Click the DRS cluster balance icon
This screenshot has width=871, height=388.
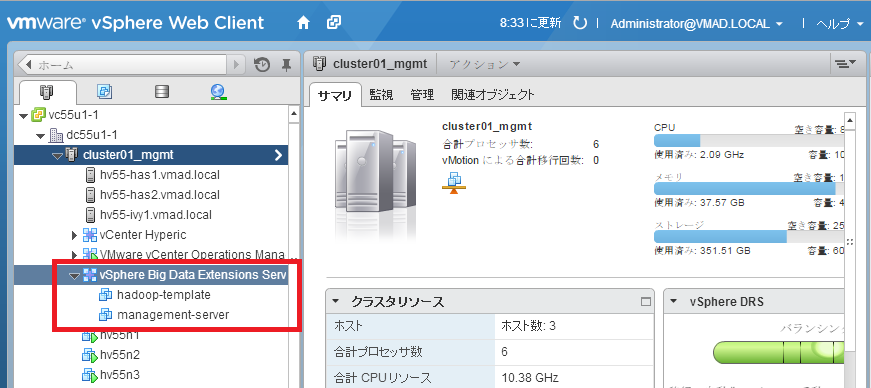[454, 183]
